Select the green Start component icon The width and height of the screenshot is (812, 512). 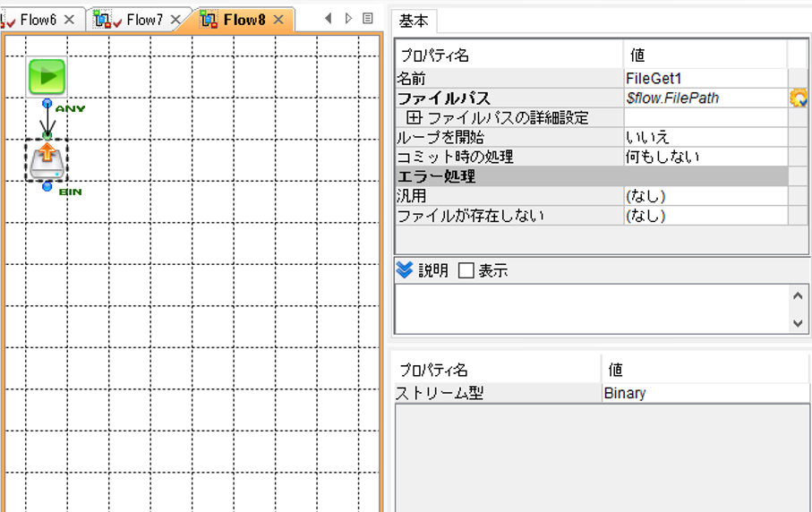pyautogui.click(x=47, y=77)
